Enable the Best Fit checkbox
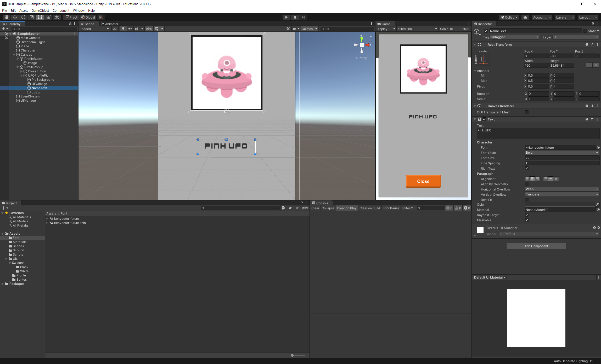The image size is (601, 364). (527, 200)
